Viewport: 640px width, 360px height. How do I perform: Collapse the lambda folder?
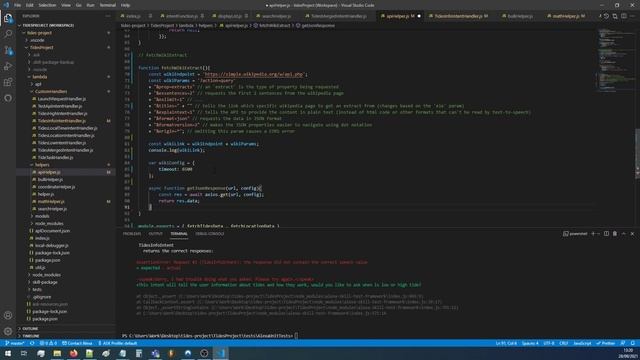point(40,77)
